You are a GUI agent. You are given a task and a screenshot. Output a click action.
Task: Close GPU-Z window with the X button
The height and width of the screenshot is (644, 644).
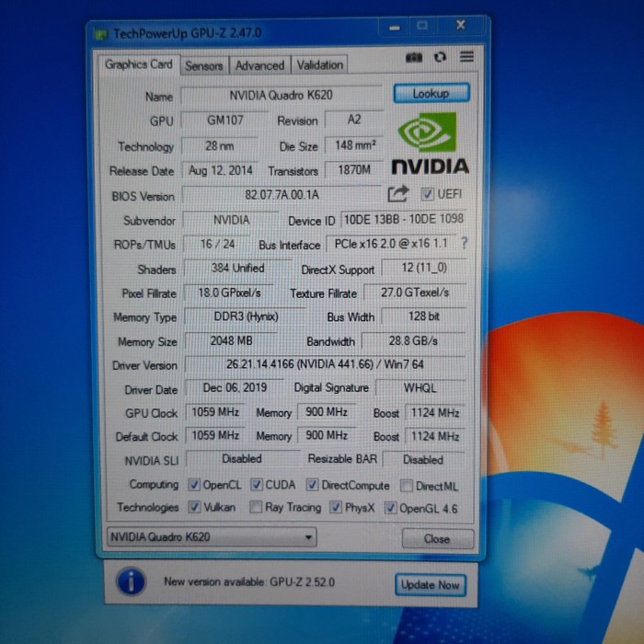461,26
